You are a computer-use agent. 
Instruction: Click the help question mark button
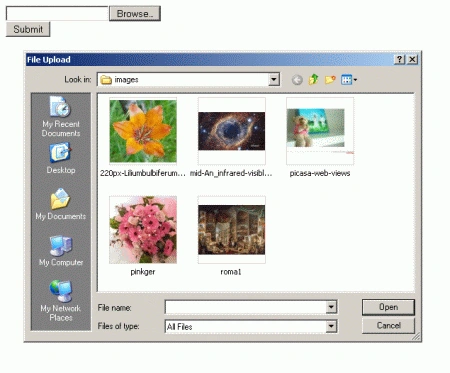pyautogui.click(x=399, y=59)
